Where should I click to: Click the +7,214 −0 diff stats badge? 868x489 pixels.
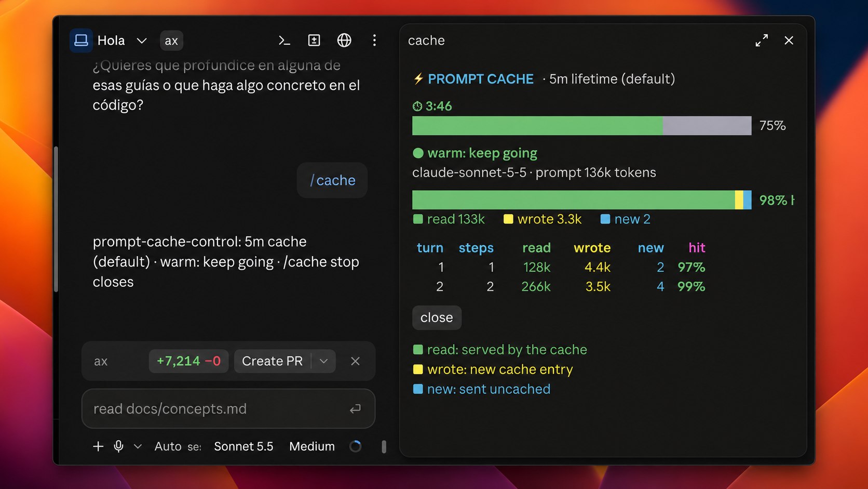click(189, 361)
